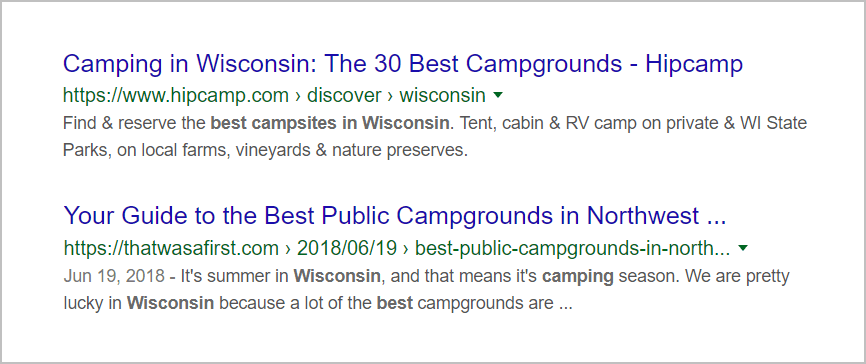Click the bold 'camping' word in snippet

[578, 276]
